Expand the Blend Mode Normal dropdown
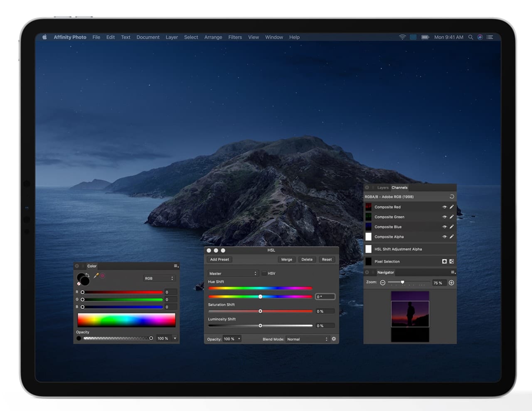The image size is (532, 411). click(308, 339)
